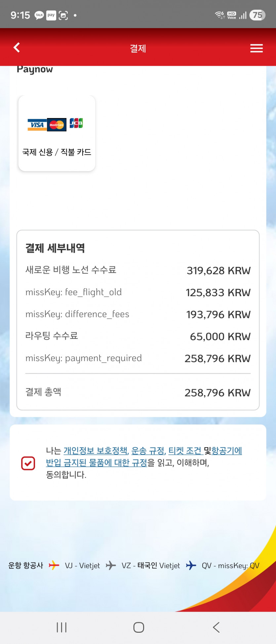Screen dimensions: 276x644
Task: Tap the blue QV airplane icon
Action: click(191, 565)
